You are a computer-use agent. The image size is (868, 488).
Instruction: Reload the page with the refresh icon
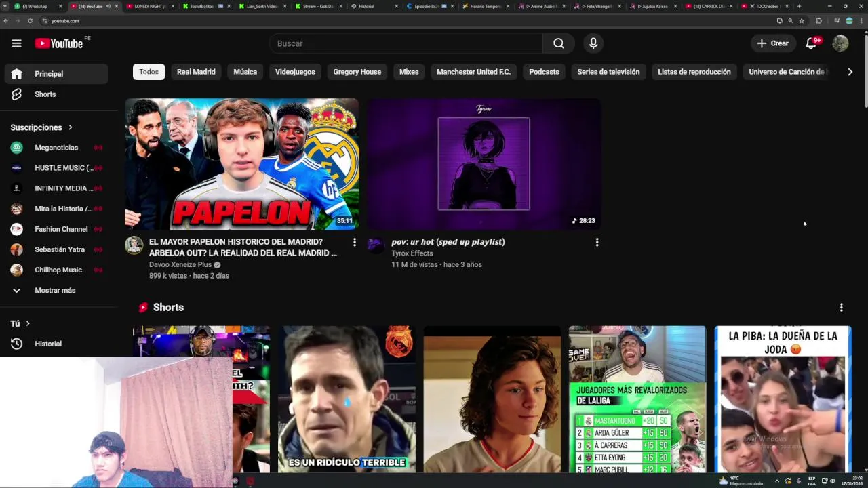(30, 21)
